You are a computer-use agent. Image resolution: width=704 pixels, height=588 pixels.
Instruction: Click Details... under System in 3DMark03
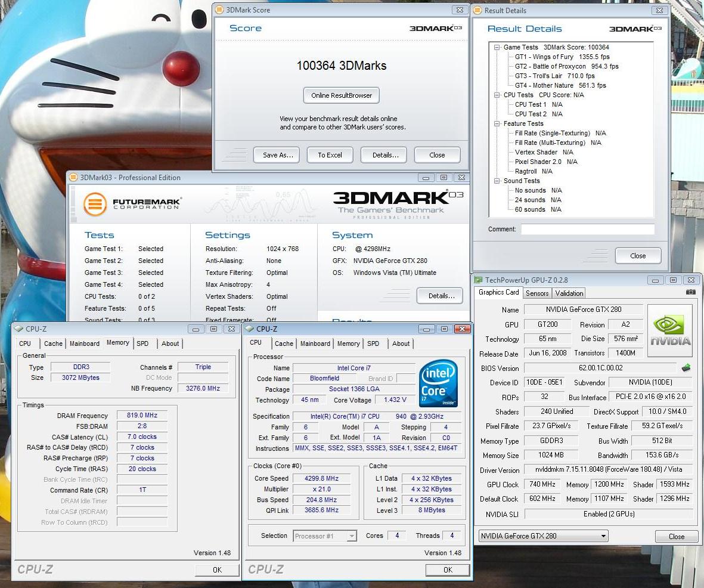(441, 296)
